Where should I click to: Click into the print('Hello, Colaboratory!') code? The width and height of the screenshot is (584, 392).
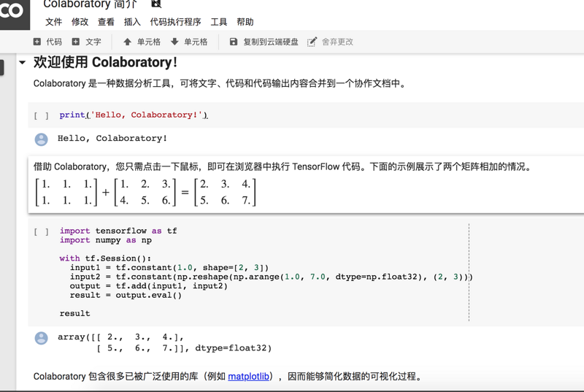coord(134,115)
